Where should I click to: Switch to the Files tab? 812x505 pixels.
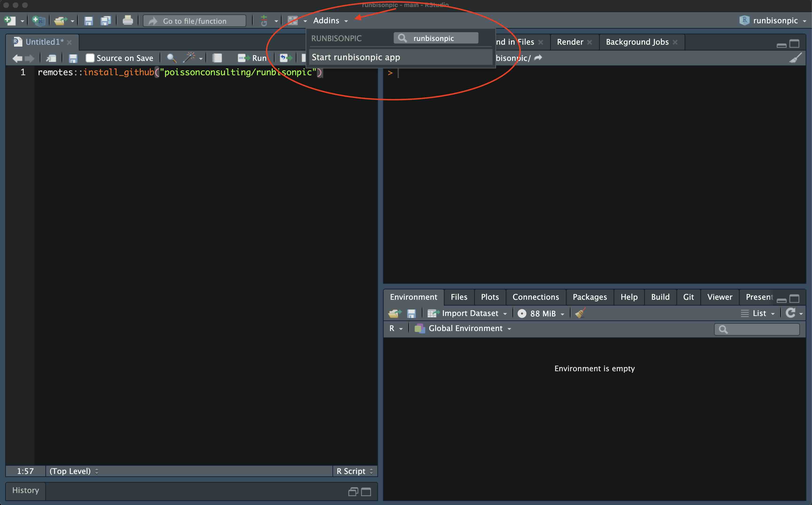(x=459, y=297)
